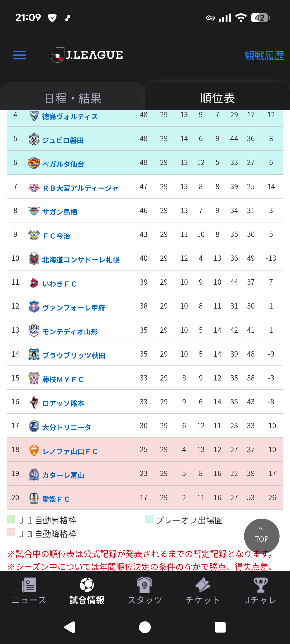Select 試合情報 match info icon

[x=87, y=585]
